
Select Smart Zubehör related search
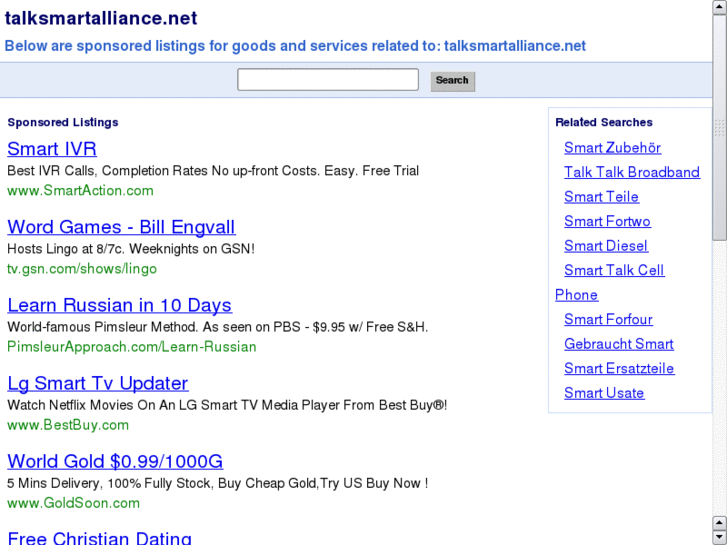point(612,147)
